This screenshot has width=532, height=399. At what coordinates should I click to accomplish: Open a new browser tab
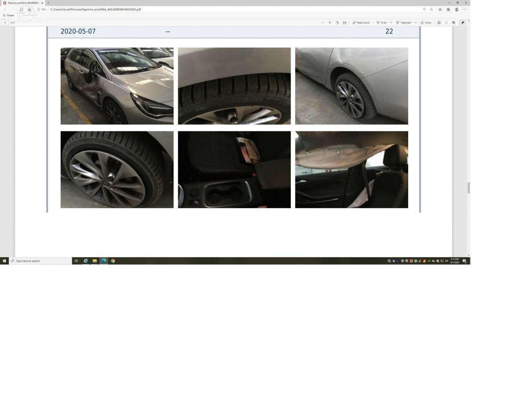[x=48, y=3]
